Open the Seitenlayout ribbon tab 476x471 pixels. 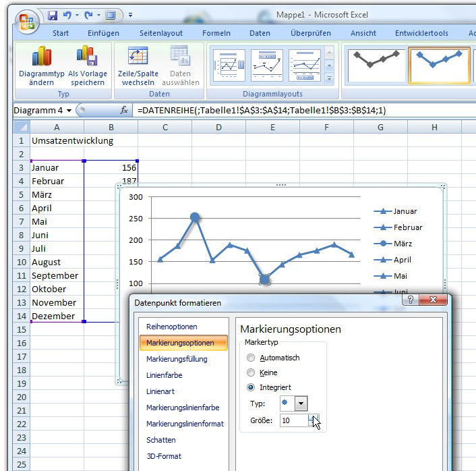click(x=161, y=33)
